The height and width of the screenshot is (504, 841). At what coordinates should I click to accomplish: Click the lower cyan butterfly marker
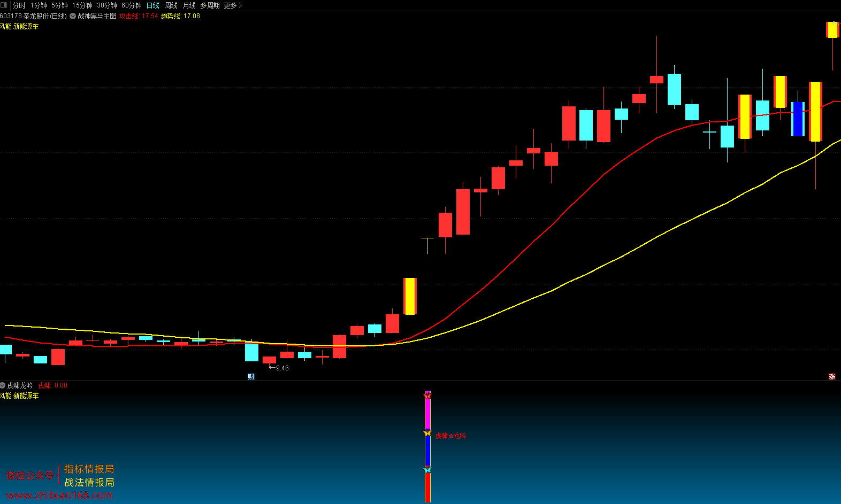427,470
